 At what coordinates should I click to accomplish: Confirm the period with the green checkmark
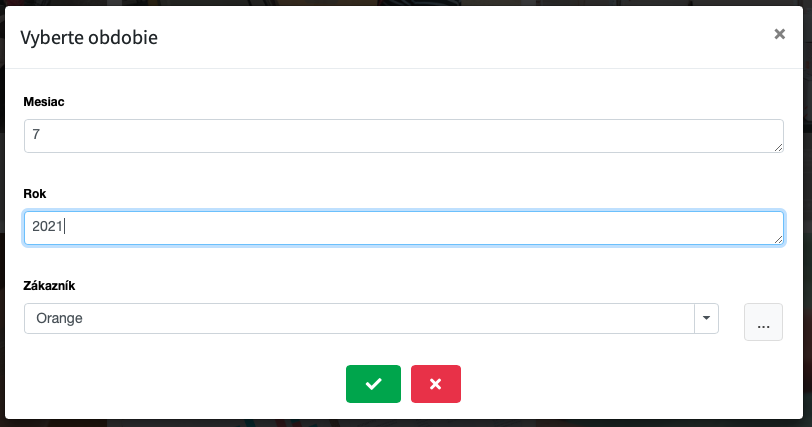click(x=373, y=384)
